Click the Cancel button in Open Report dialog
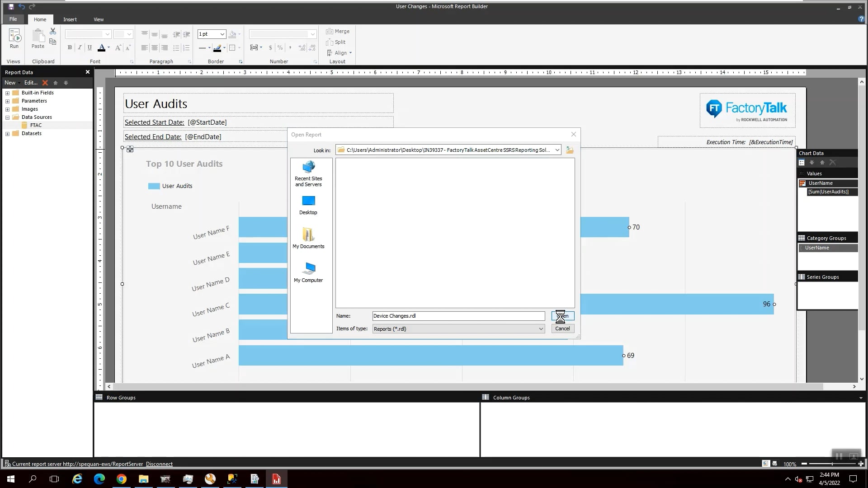868x488 pixels. pos(562,328)
